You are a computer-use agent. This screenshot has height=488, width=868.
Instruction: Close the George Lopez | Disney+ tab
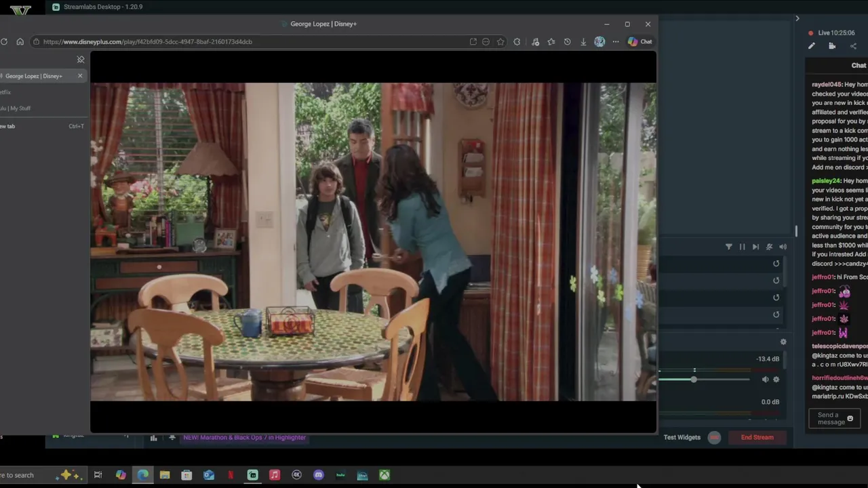tap(80, 76)
